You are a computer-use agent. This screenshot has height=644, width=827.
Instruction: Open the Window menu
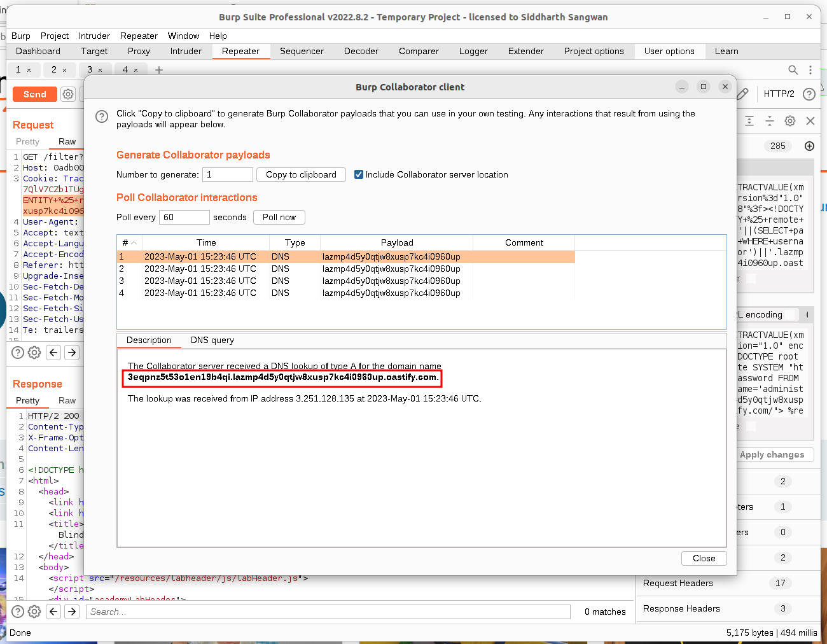coord(183,36)
